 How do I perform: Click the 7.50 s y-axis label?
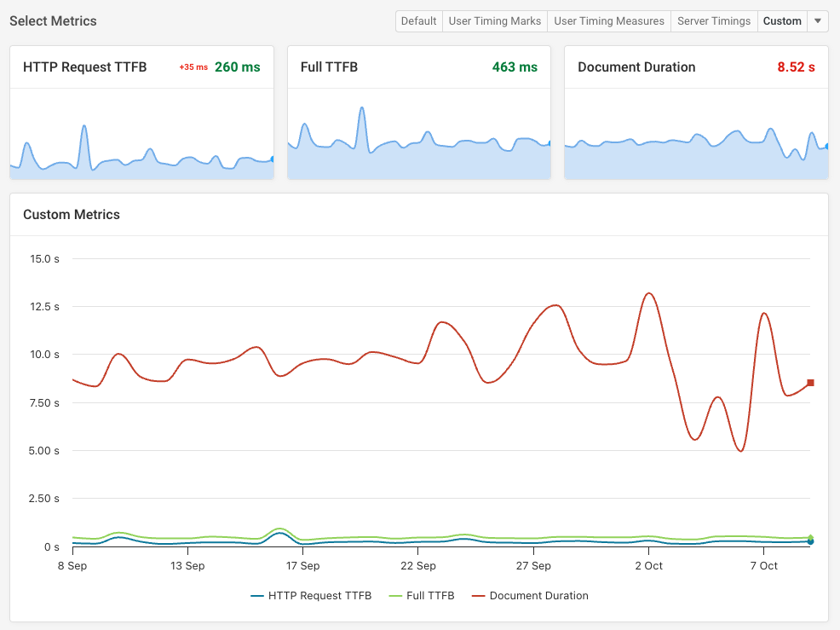coord(44,402)
